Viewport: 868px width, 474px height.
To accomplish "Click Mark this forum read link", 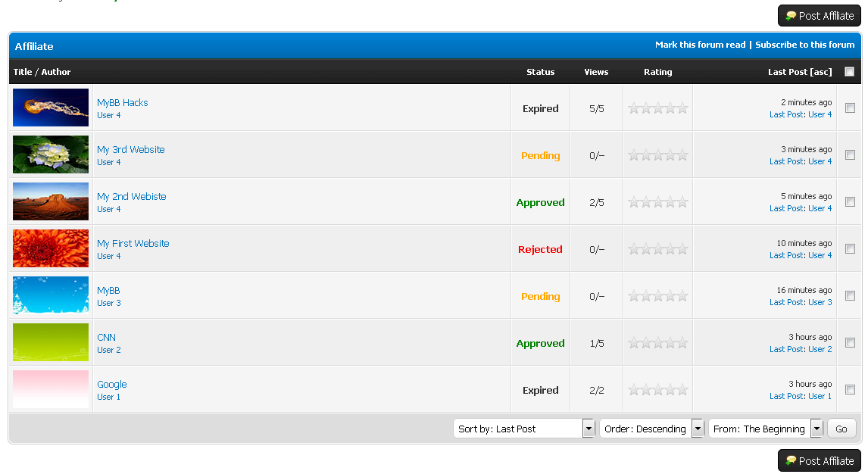I will click(700, 45).
